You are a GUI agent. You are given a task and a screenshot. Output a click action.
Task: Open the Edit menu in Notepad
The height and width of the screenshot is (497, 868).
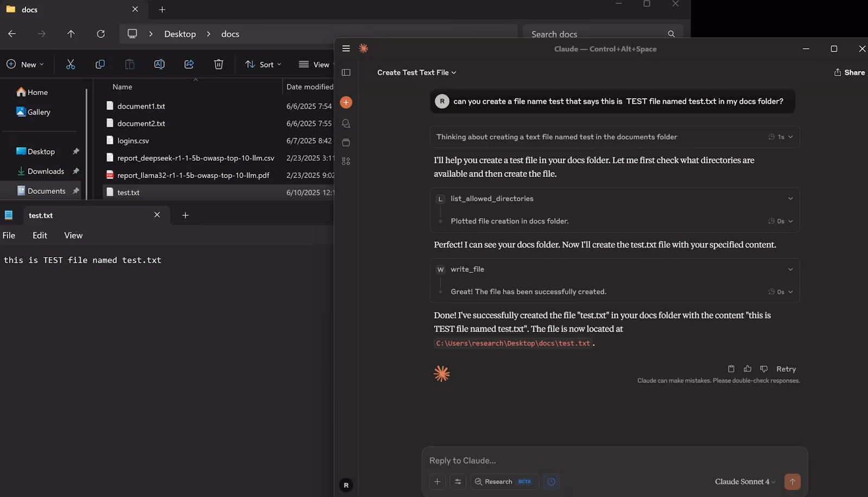[x=40, y=235]
